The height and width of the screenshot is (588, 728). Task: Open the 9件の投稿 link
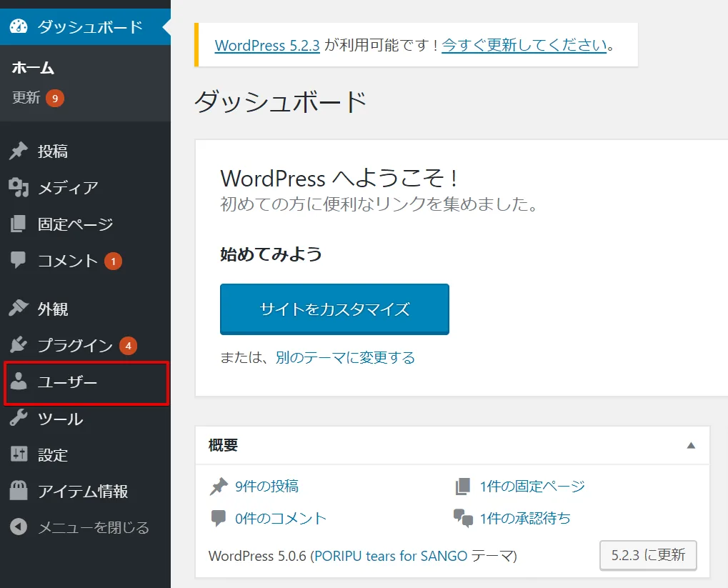click(x=266, y=487)
